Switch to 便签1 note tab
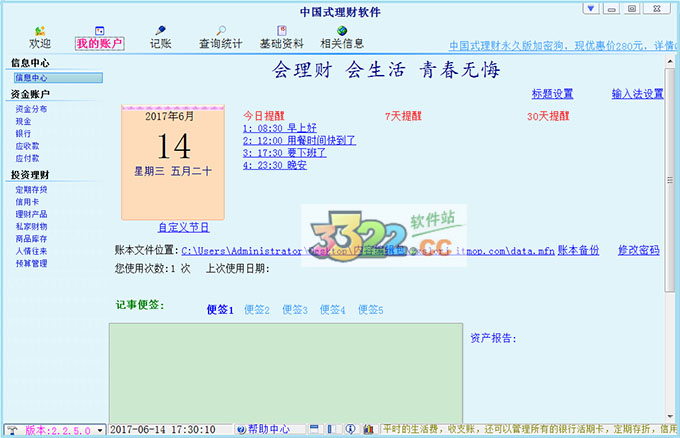 click(x=220, y=310)
